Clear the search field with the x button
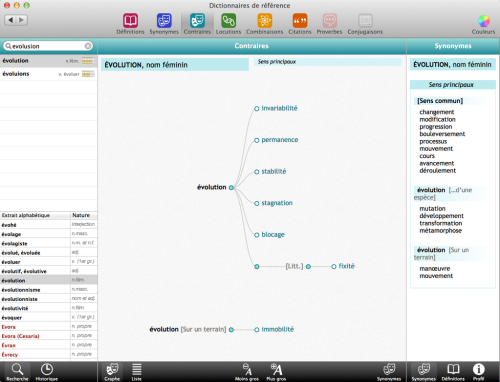 coord(88,46)
